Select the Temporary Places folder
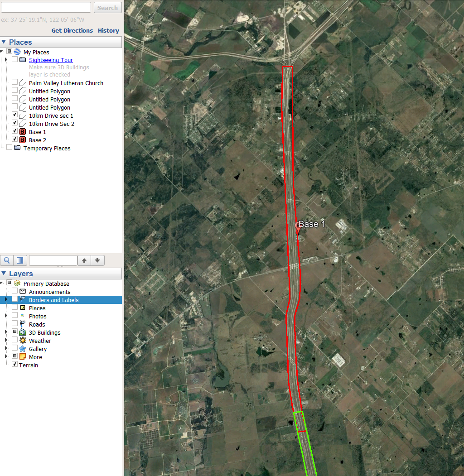 [47, 148]
